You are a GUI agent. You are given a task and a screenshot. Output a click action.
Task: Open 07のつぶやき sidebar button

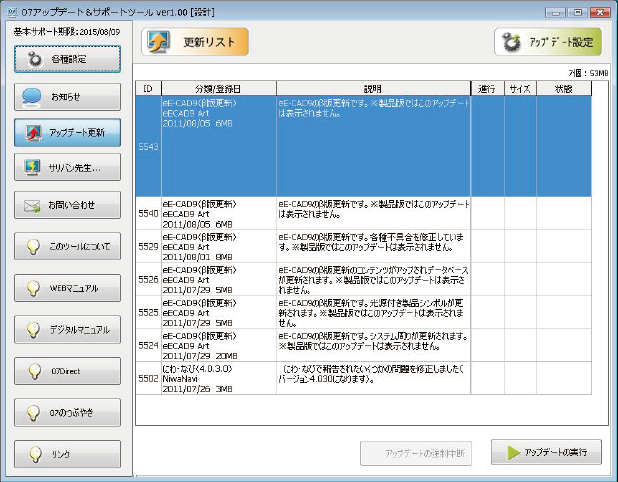click(x=68, y=412)
